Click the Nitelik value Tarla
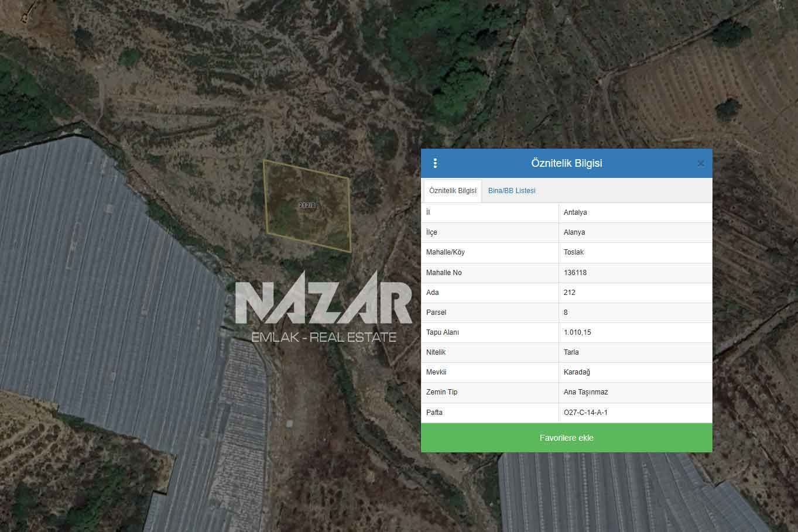This screenshot has height=532, width=798. (571, 352)
